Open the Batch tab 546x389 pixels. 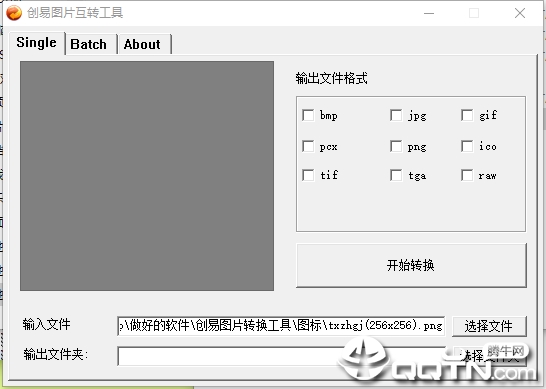[91, 44]
